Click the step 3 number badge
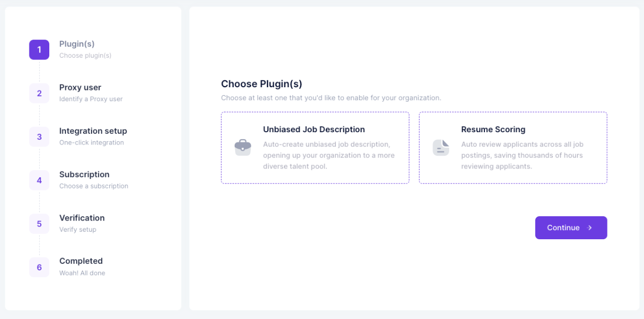Screen dimensions: 644x319 [x=39, y=136]
